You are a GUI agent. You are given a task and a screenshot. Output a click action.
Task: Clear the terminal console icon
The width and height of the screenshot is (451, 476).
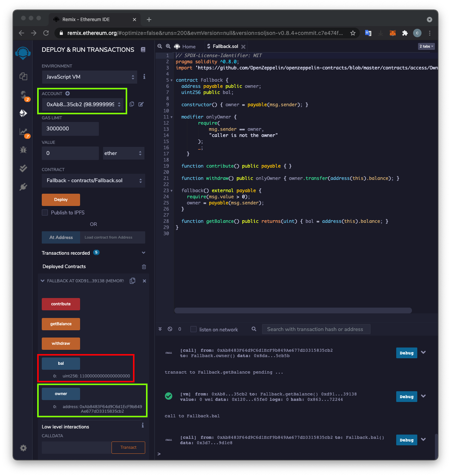pos(170,329)
